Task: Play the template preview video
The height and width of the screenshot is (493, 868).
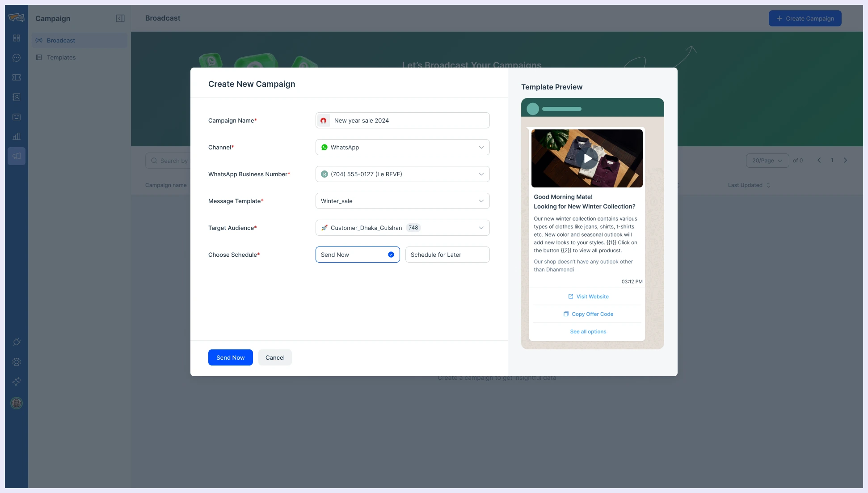Action: click(587, 158)
